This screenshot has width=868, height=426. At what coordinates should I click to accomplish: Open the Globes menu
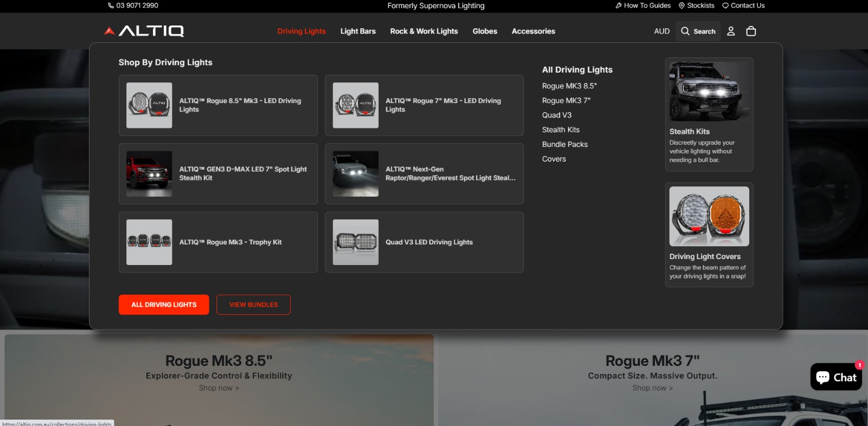pos(485,31)
